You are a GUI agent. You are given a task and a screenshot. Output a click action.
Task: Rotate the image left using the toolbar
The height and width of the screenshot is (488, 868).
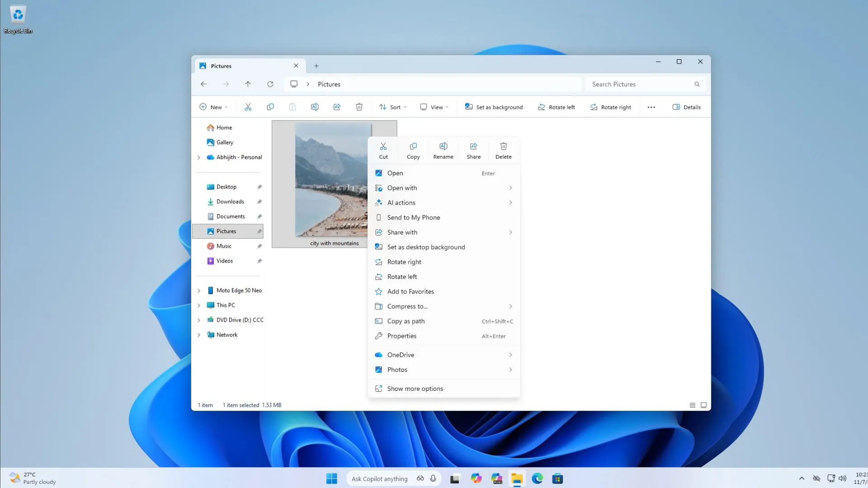[556, 107]
